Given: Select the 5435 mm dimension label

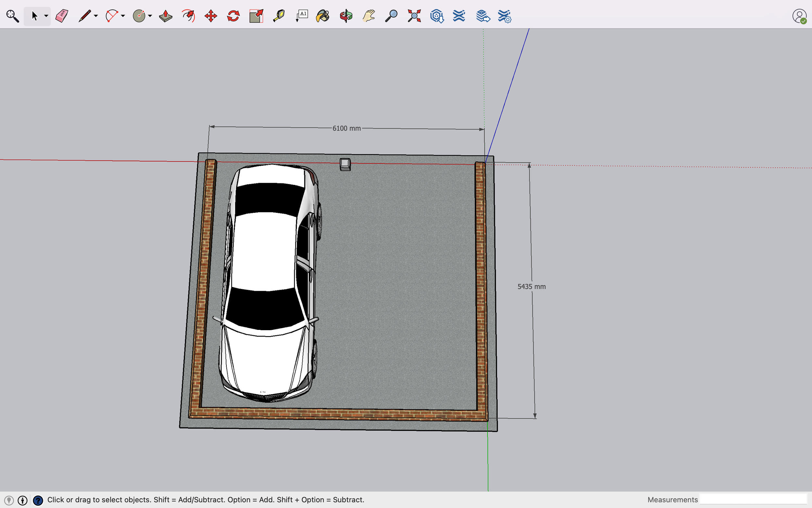Looking at the screenshot, I should click(x=531, y=287).
